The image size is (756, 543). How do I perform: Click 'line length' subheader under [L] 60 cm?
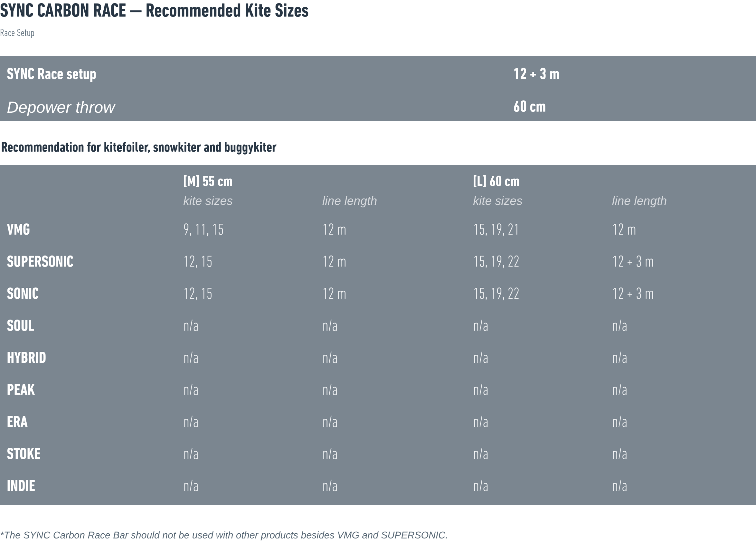(x=639, y=201)
